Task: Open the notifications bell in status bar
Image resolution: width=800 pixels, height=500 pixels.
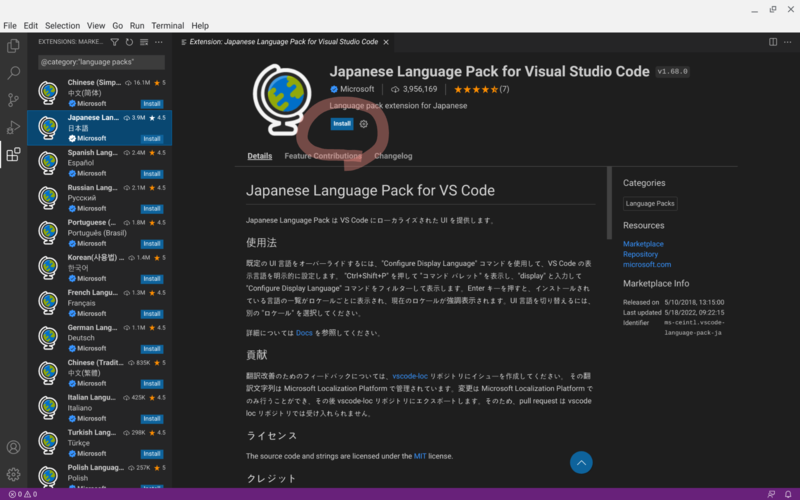Action: coord(788,494)
